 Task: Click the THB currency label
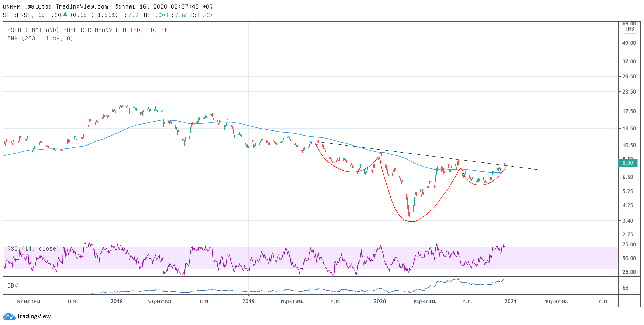coord(629,29)
